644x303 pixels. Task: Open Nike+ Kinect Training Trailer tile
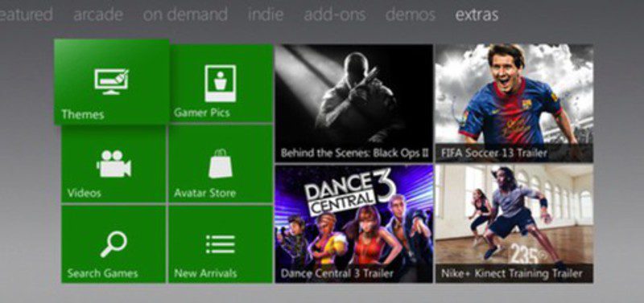pos(514,224)
